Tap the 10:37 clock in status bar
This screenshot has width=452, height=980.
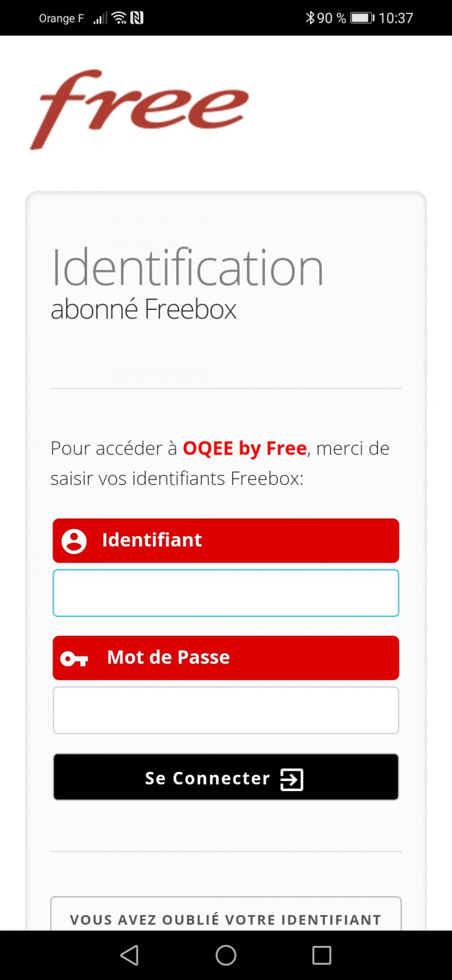point(395,18)
